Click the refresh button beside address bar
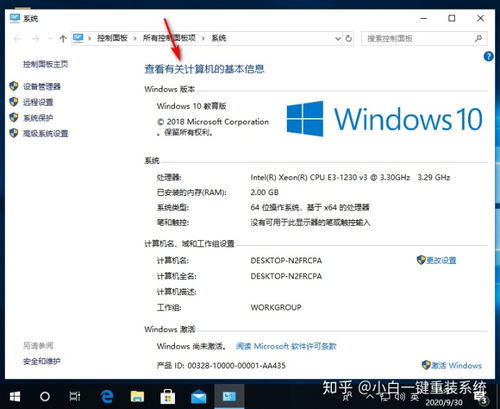 [x=349, y=38]
